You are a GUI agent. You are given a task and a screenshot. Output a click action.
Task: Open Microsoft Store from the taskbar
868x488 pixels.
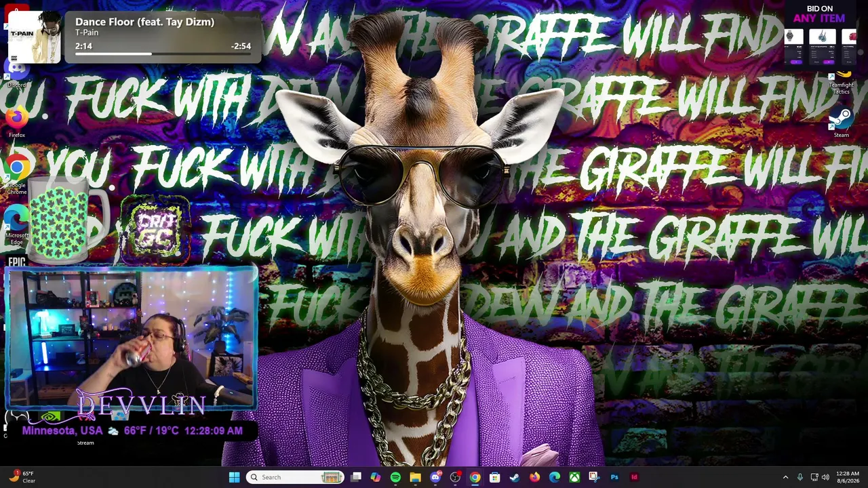(x=494, y=477)
